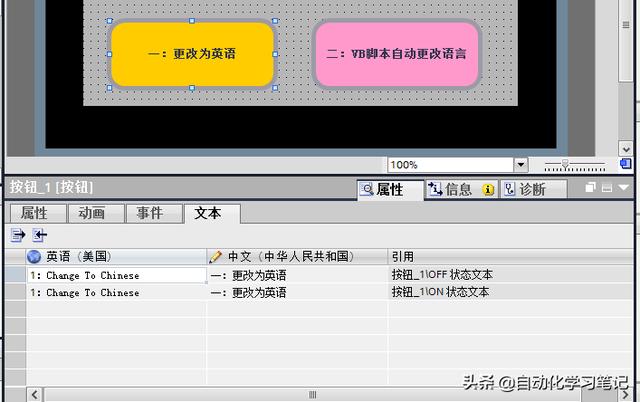Open the 诊断 inspector tab
This screenshot has width=640, height=402.
(x=533, y=189)
